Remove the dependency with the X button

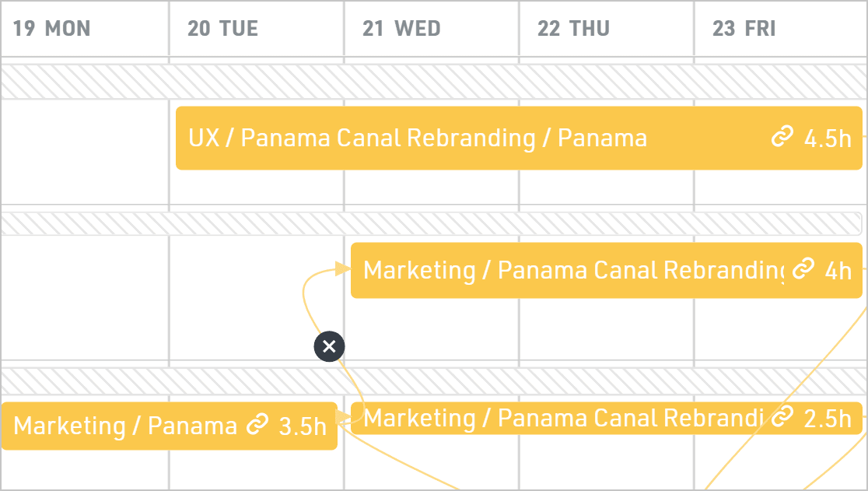tap(329, 346)
